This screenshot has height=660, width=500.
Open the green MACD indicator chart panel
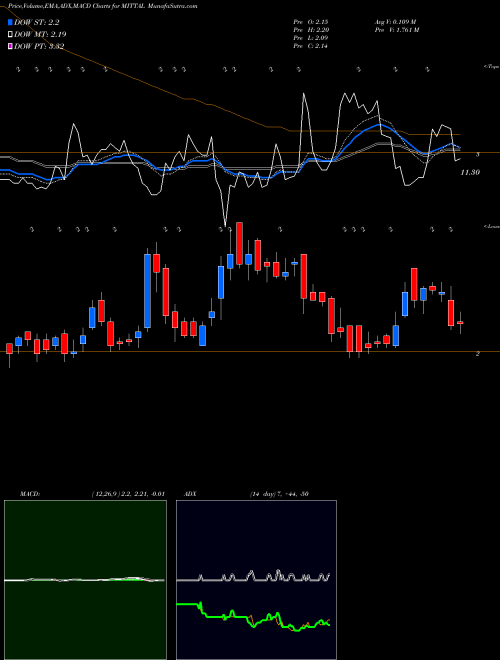coord(85,580)
